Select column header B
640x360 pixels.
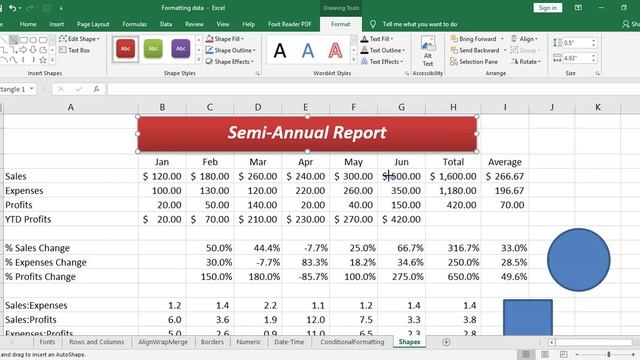click(162, 107)
